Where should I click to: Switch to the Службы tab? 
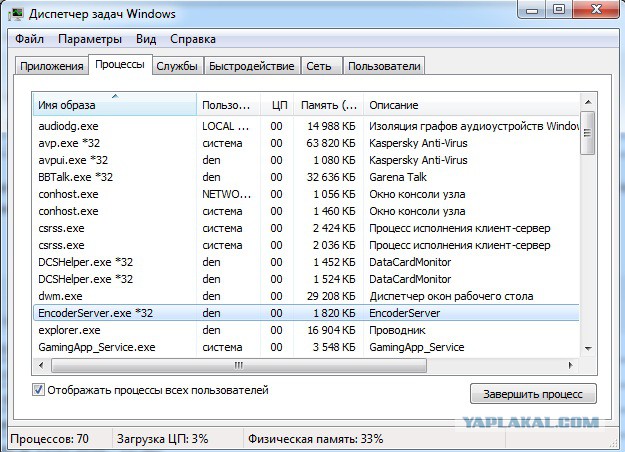tap(177, 66)
